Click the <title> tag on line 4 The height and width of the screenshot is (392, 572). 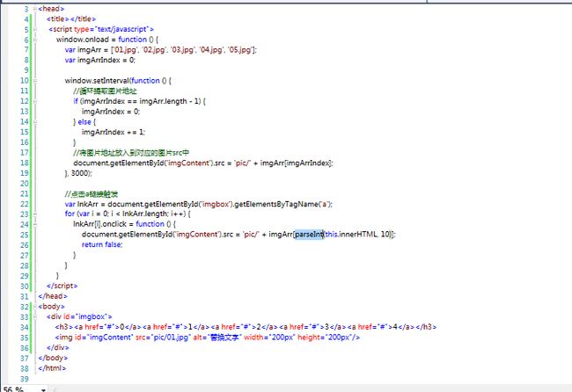[58, 19]
